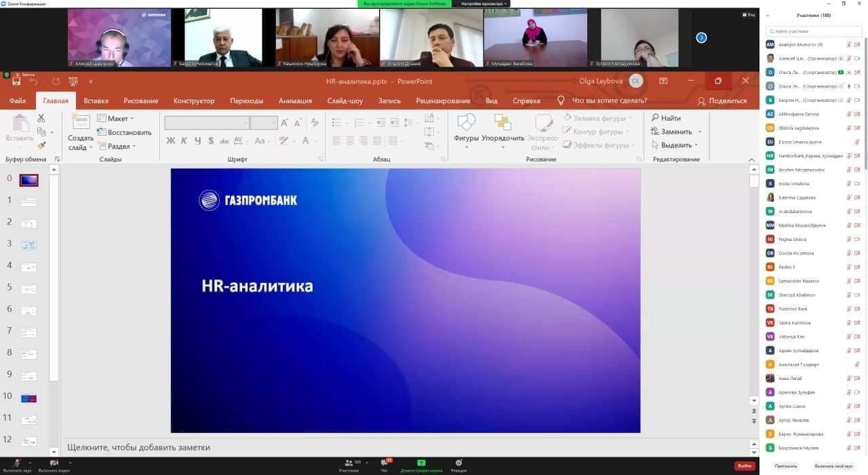Screen dimensions: 868x475
Task: Select slide thumbnail number 0
Action: coord(29,180)
